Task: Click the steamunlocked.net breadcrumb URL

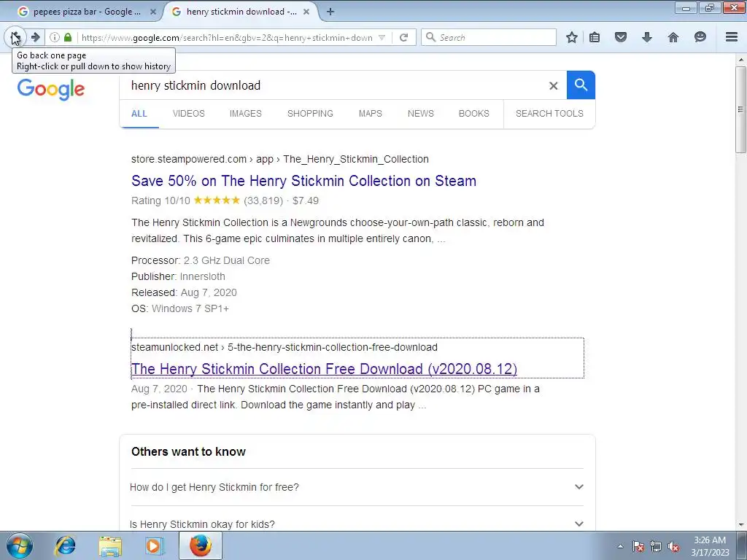Action: tap(284, 347)
